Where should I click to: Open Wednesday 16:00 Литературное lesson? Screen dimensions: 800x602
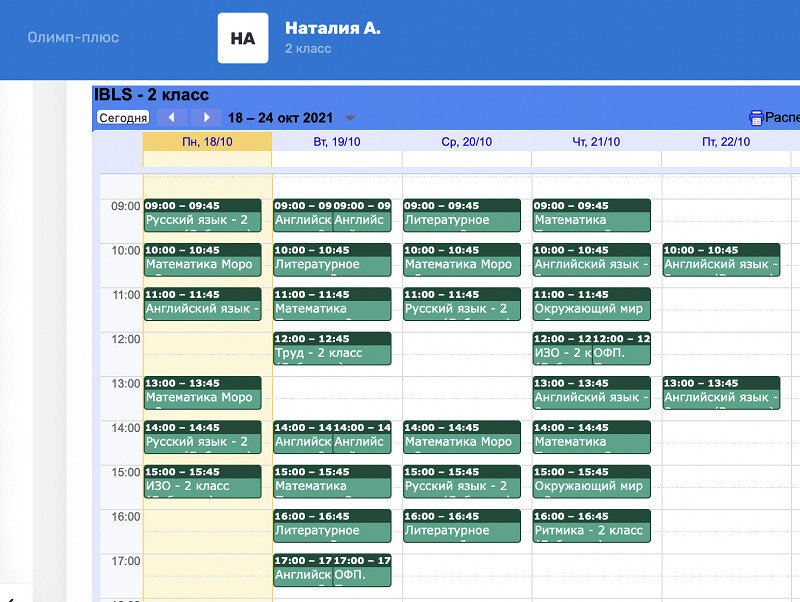tap(462, 526)
